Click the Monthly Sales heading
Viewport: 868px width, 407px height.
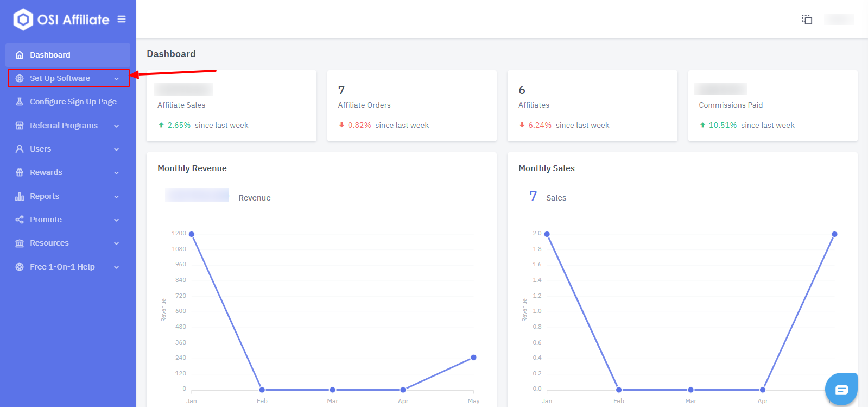point(547,168)
